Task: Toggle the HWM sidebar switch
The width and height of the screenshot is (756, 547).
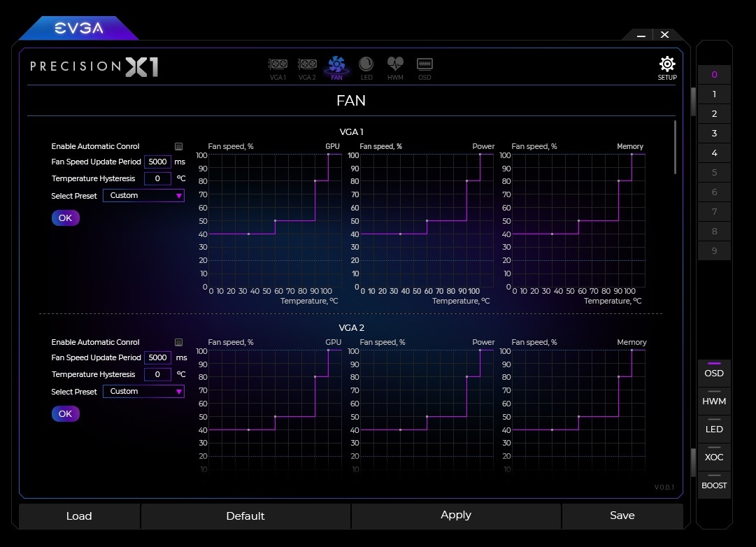Action: 714,401
